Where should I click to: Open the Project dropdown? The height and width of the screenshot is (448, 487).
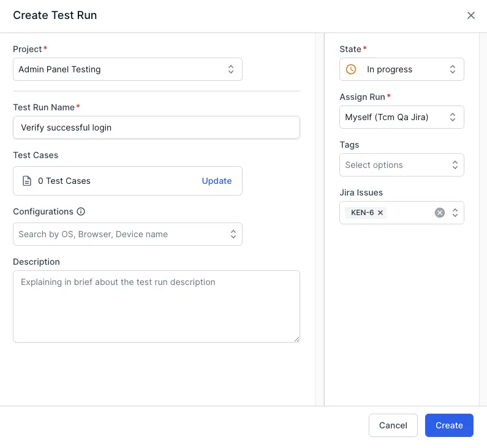127,69
